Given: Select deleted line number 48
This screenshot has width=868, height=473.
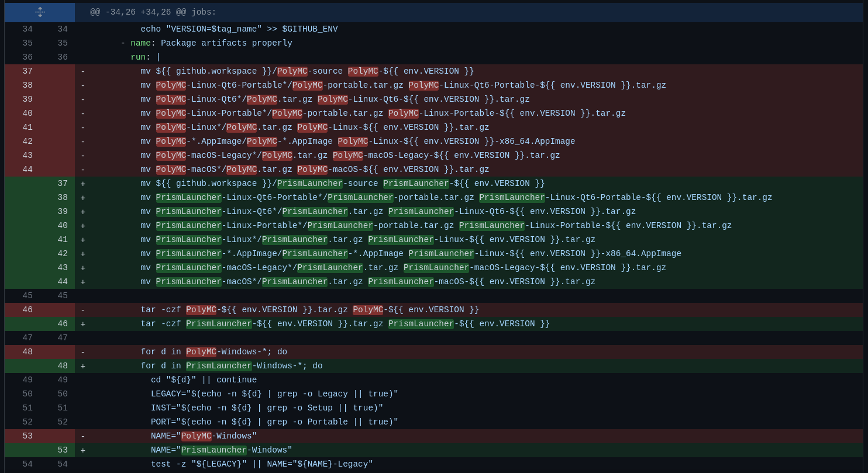Looking at the screenshot, I should click(27, 352).
